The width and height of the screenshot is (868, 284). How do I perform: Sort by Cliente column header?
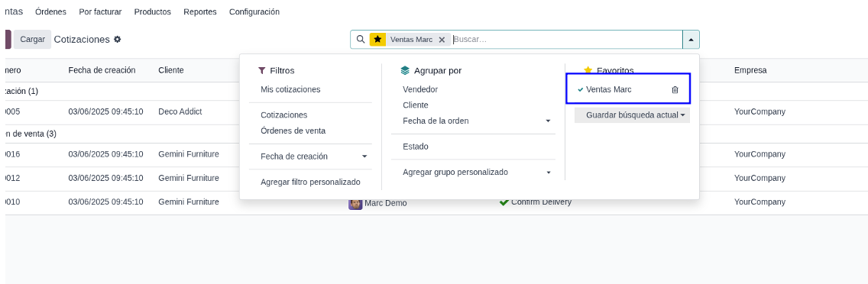[171, 70]
